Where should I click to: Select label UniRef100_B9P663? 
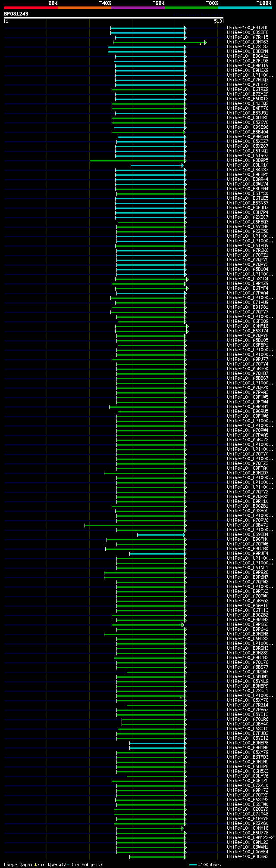pos(248,624)
